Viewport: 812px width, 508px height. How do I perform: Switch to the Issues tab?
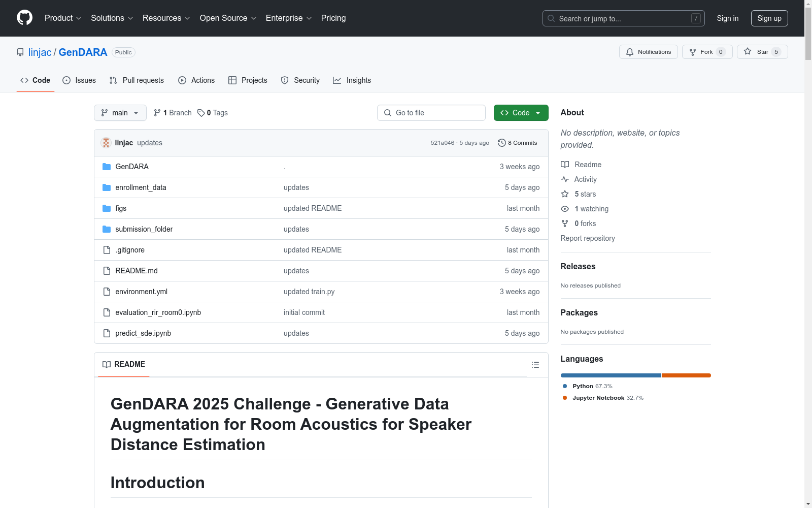tap(79, 80)
